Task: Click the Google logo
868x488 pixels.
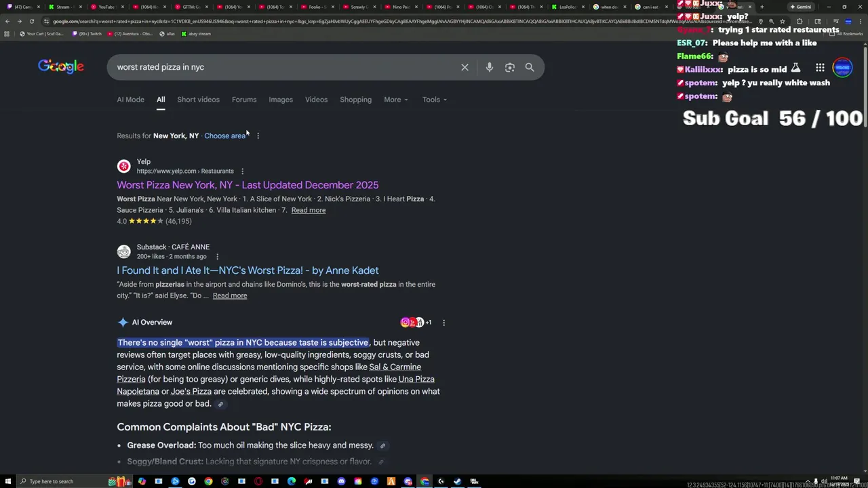Action: 61,66
